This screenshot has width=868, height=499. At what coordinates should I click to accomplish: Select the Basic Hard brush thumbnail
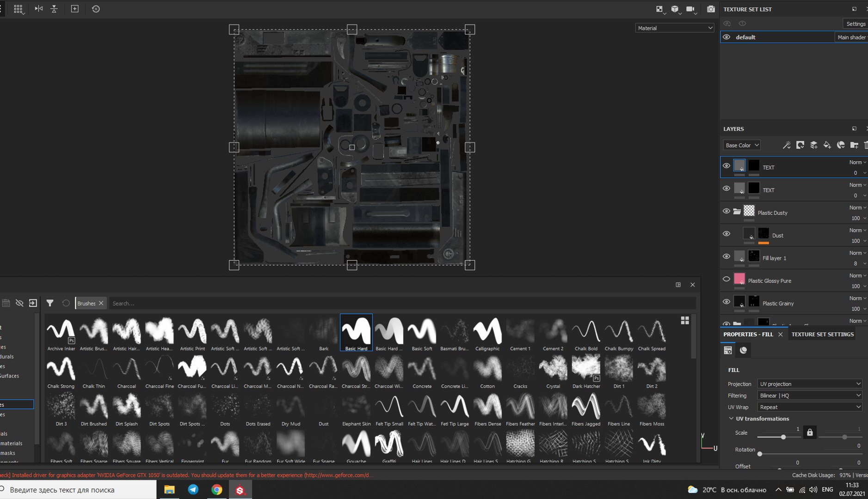click(356, 333)
